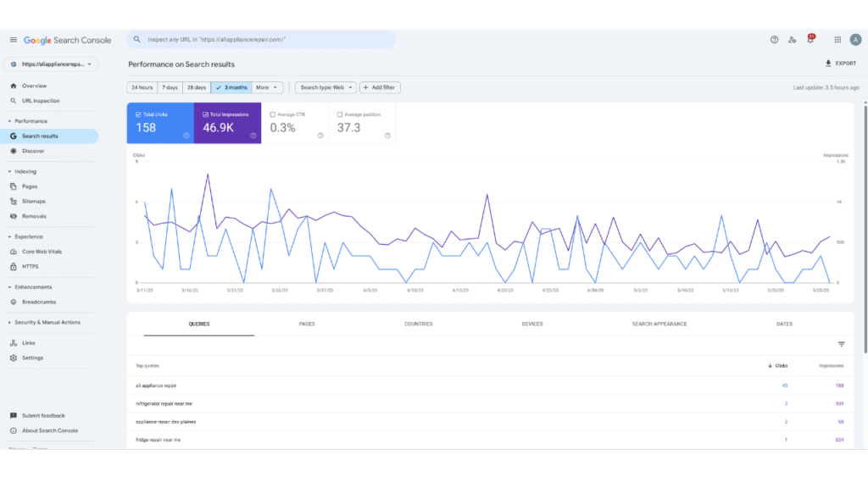Open the hamburger main menu icon
This screenshot has width=868, height=488.
[13, 40]
